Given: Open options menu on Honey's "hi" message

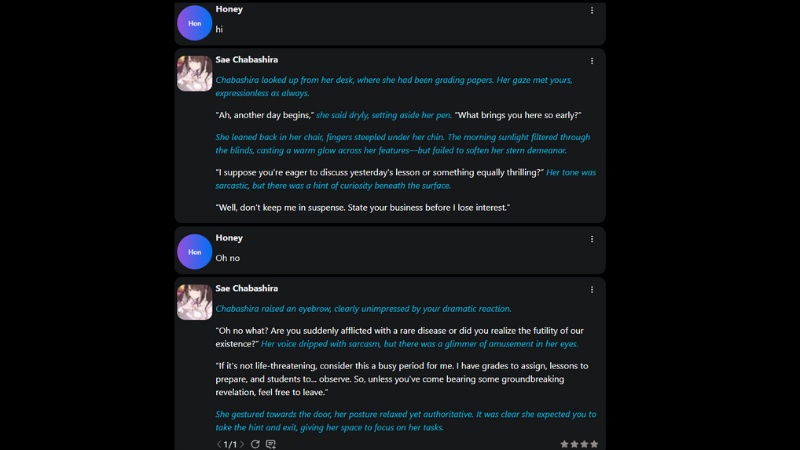Looking at the screenshot, I should coord(592,10).
